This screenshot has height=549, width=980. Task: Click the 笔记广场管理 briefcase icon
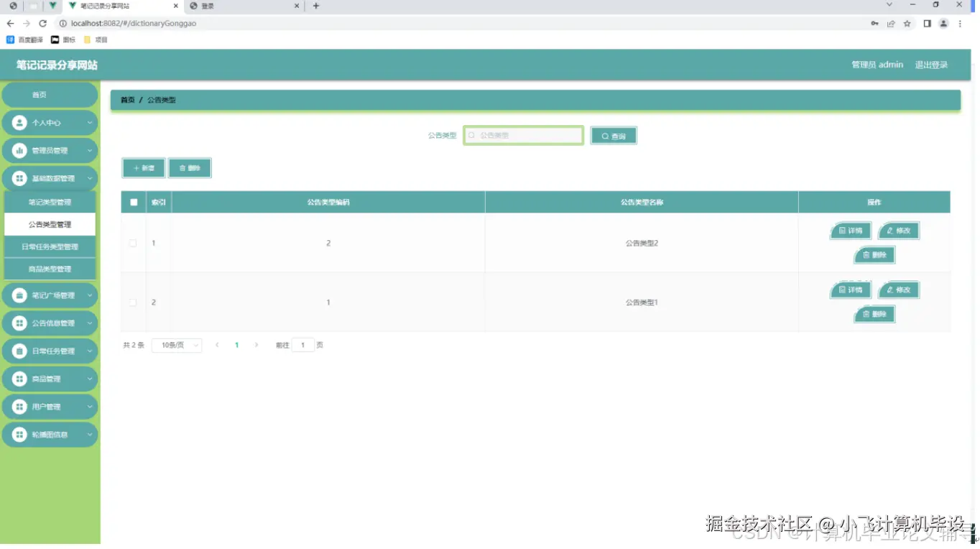coord(20,295)
